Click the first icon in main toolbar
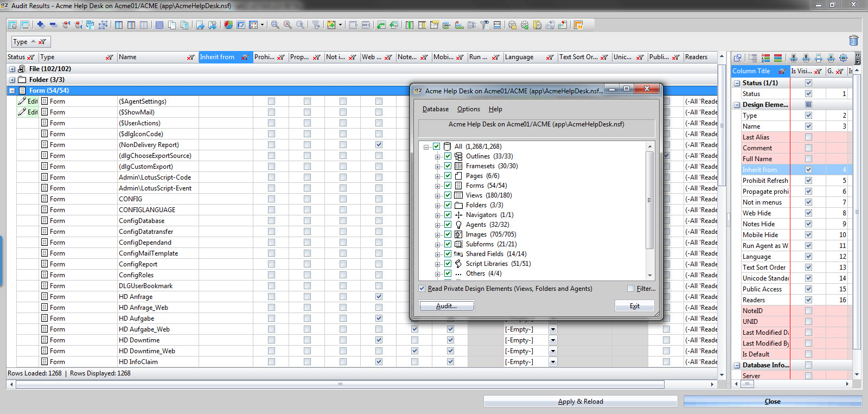The height and width of the screenshot is (414, 868). tap(12, 25)
